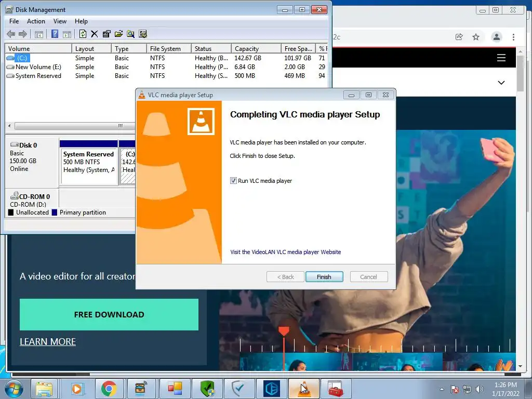
Task: Open the webpage hamburger menu
Action: pos(501,58)
